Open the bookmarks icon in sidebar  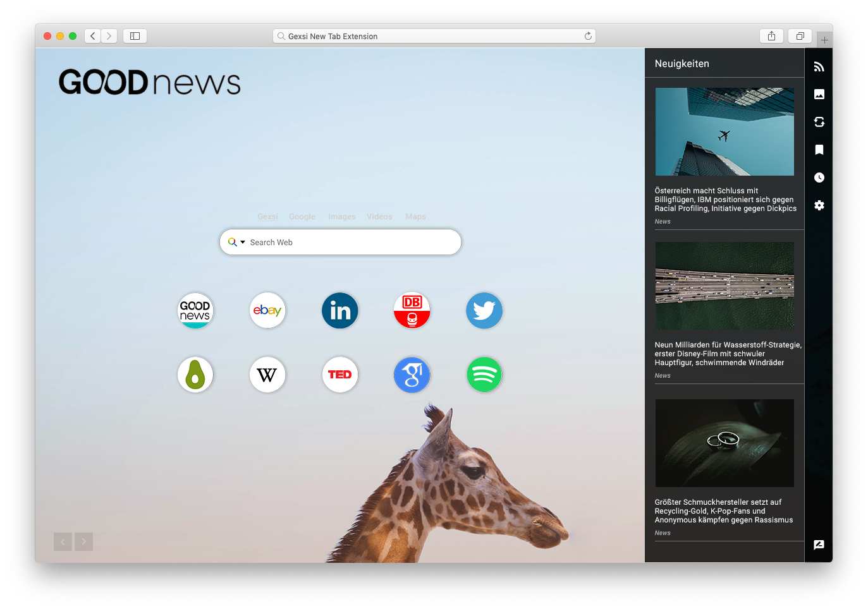pyautogui.click(x=819, y=150)
